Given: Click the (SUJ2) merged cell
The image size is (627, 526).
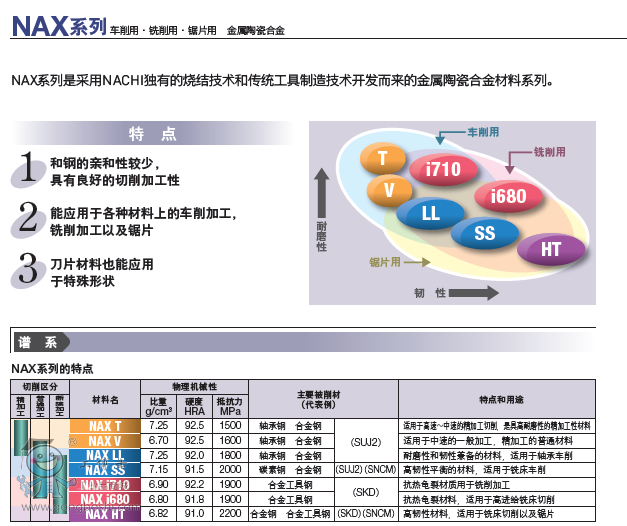Looking at the screenshot, I should pos(366,442).
